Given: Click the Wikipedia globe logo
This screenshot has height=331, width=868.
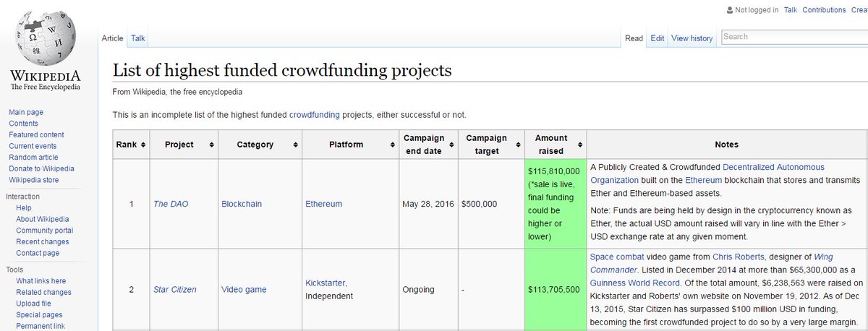Looking at the screenshot, I should click(46, 38).
